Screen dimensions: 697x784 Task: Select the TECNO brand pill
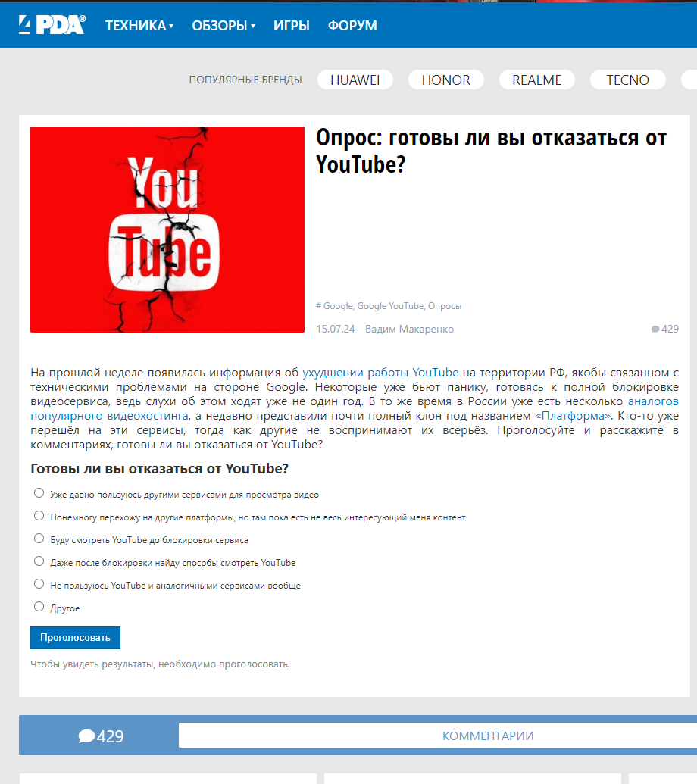pyautogui.click(x=627, y=80)
